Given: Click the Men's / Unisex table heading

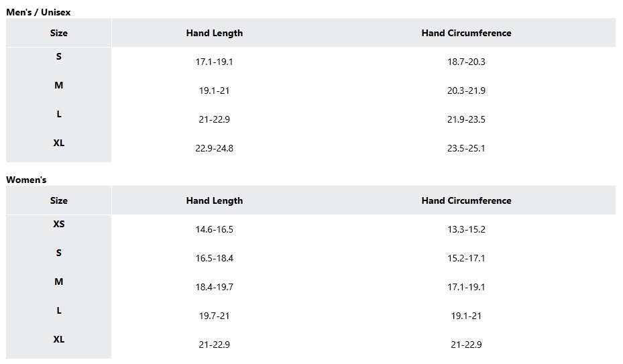Looking at the screenshot, I should [x=38, y=12].
